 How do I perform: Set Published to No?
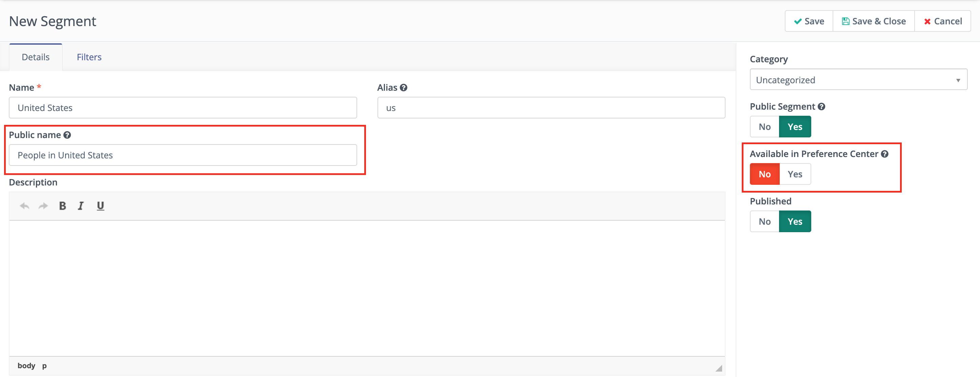764,222
